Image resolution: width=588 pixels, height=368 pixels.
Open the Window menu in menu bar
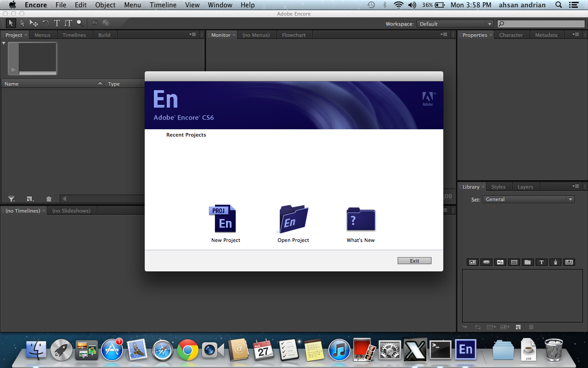[220, 5]
